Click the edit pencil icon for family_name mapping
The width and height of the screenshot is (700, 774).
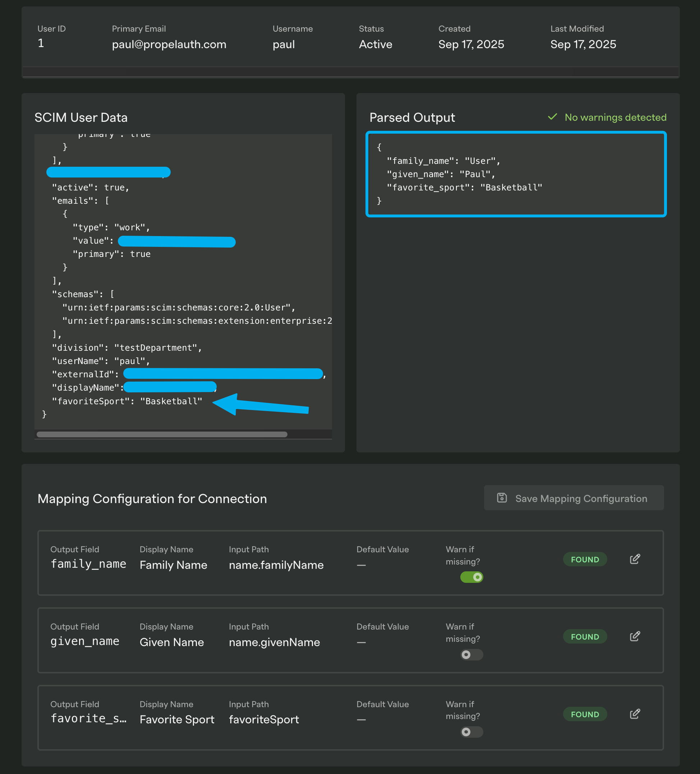(634, 559)
